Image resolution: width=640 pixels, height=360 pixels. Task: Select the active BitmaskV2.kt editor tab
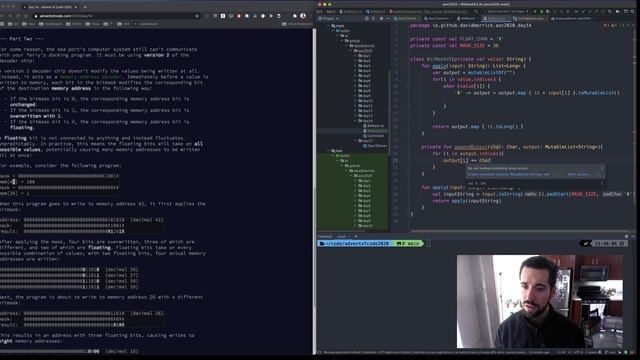coord(496,18)
